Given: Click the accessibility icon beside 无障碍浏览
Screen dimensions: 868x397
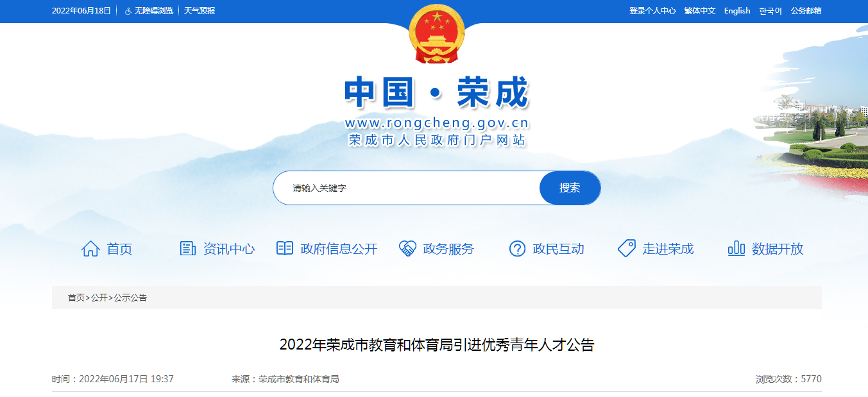Looking at the screenshot, I should [x=128, y=11].
